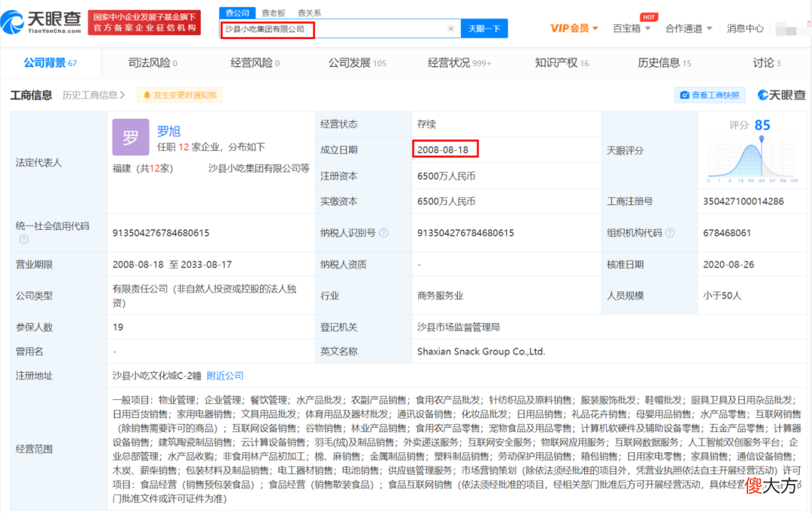Viewport: 812px width, 514px height.
Task: Open the VIP会员 dropdown
Action: 574,29
